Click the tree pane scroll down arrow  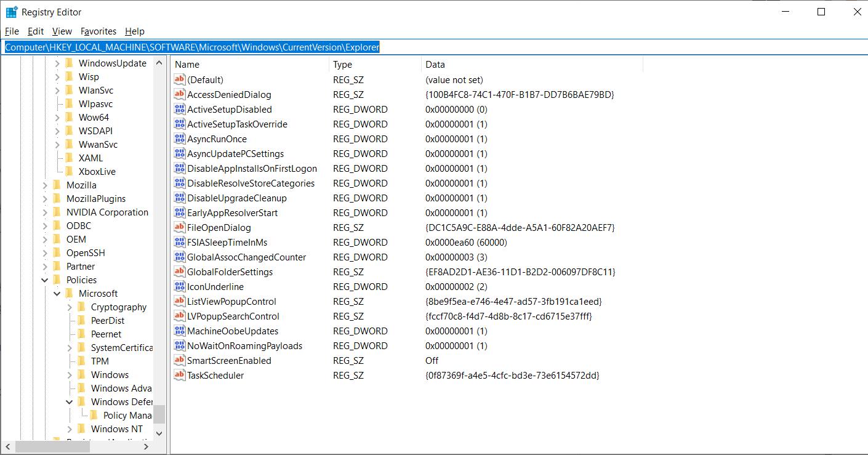tap(159, 433)
